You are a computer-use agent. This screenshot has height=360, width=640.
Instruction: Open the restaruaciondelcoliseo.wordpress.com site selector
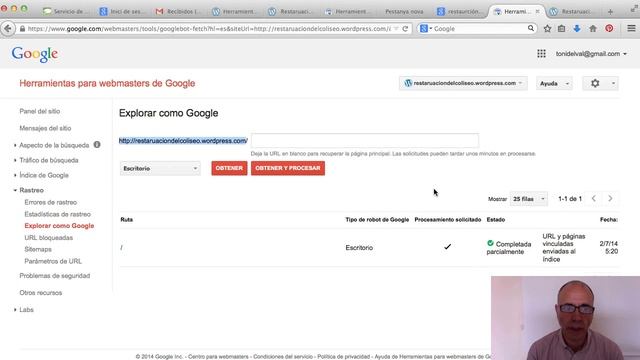pyautogui.click(x=463, y=83)
